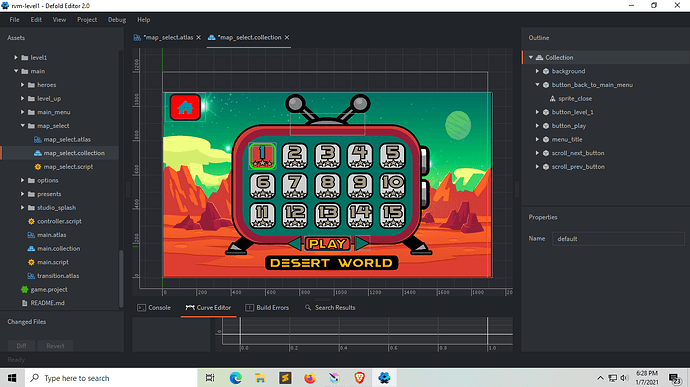Viewport: 690px width, 387px height.
Task: Close the map_select.atlas tab
Action: tap(198, 38)
